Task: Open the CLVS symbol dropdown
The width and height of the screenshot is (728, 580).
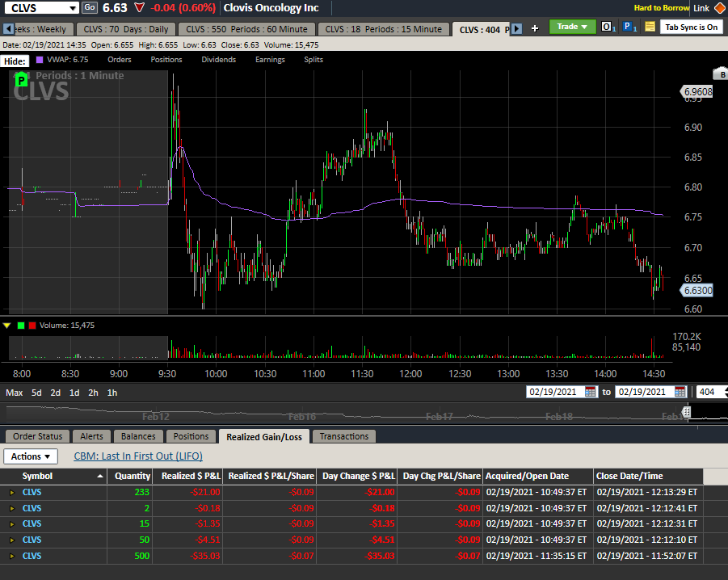Action: point(73,8)
